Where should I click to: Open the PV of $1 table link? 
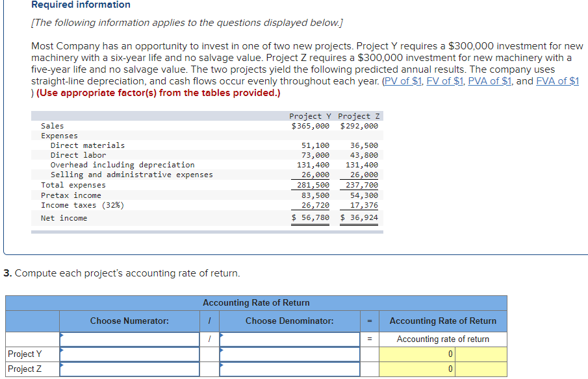coord(403,81)
